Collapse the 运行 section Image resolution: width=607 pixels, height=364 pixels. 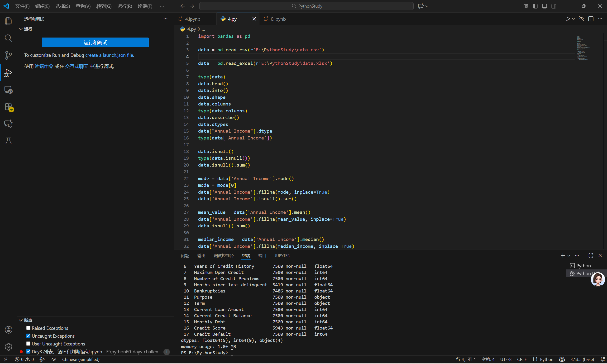coord(21,29)
